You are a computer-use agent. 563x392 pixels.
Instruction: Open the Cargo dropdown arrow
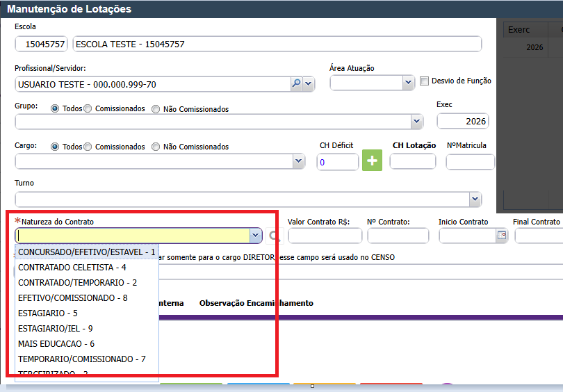(298, 161)
